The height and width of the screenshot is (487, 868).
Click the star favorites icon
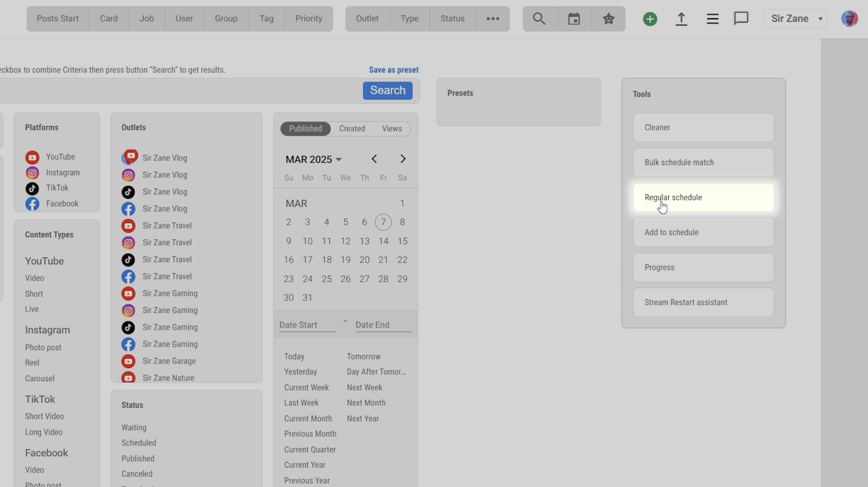tap(608, 19)
